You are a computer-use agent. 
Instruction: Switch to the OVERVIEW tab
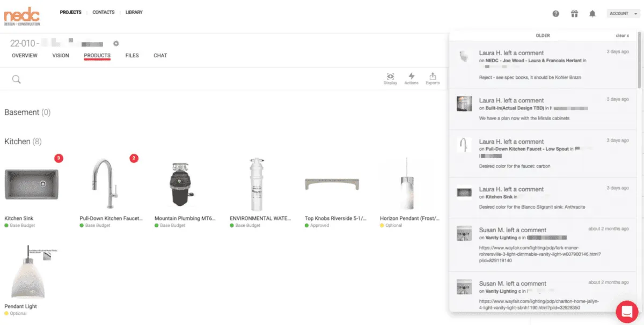[x=25, y=55]
